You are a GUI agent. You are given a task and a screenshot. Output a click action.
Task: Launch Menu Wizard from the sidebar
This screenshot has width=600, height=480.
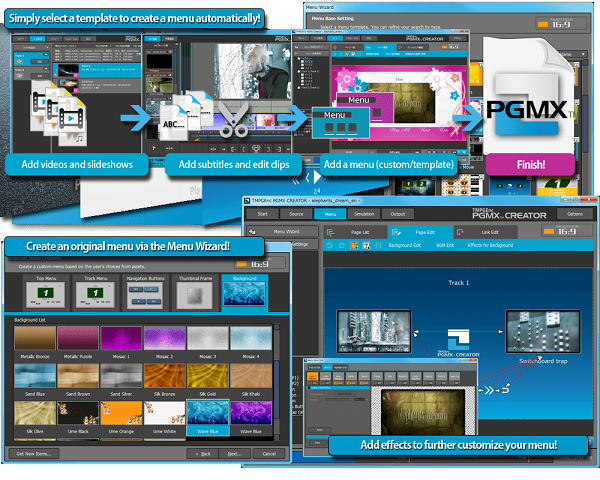(x=282, y=231)
